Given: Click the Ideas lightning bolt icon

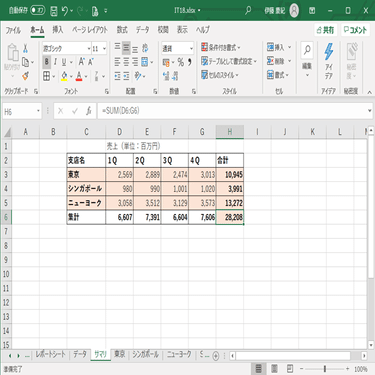Looking at the screenshot, I should (x=329, y=51).
